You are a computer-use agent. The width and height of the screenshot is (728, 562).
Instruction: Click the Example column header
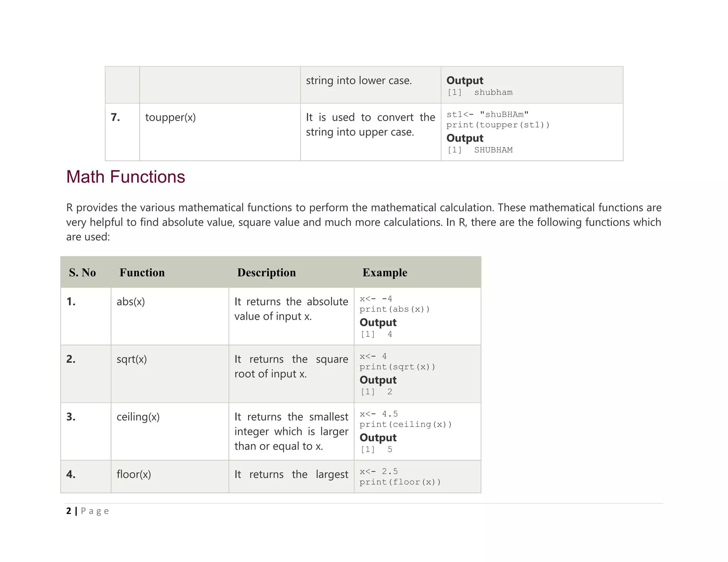click(x=385, y=272)
